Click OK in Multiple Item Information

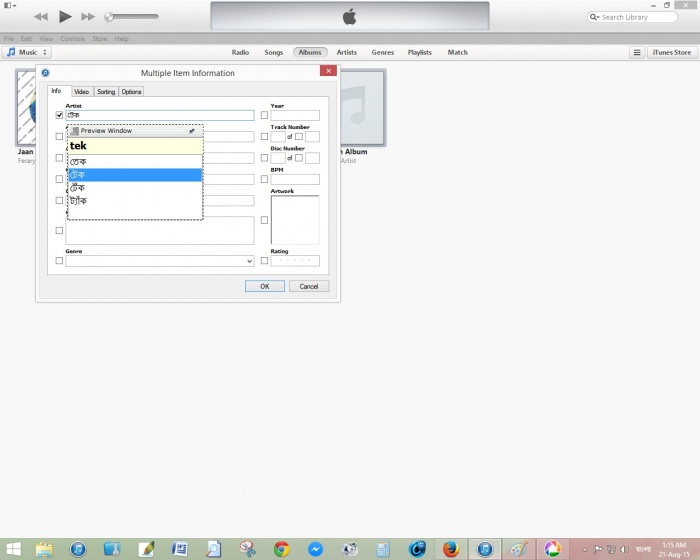point(265,286)
